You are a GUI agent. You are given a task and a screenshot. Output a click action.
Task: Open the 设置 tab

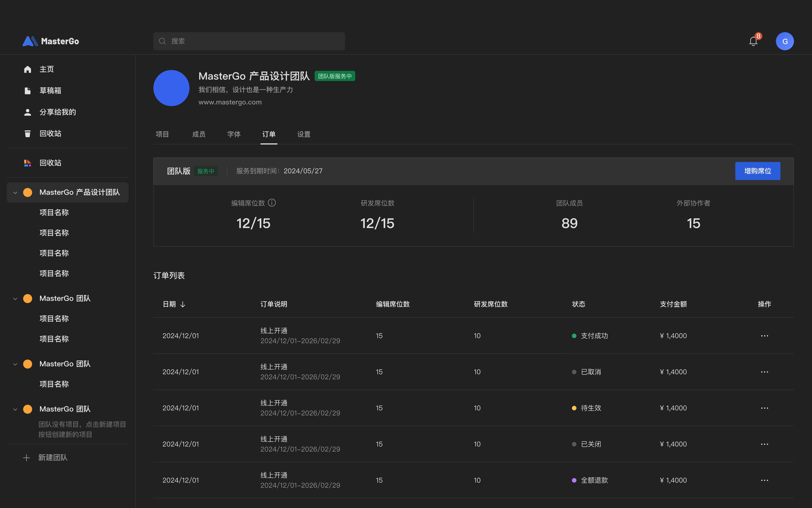[x=304, y=134]
